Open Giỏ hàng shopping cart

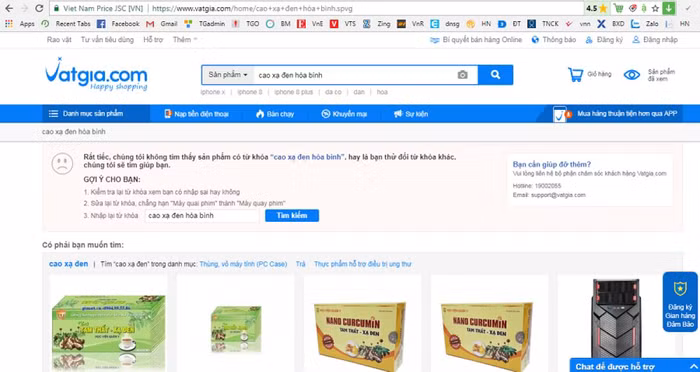tap(589, 75)
